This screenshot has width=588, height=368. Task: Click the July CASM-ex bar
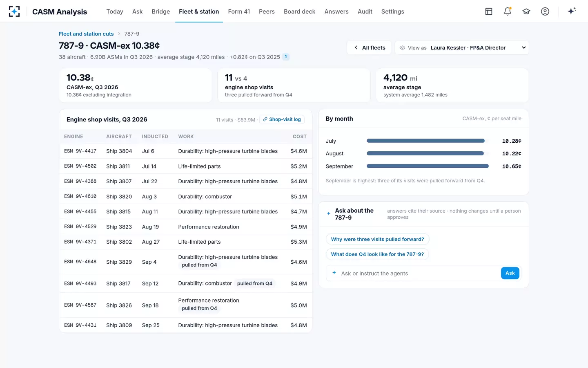pyautogui.click(x=425, y=141)
